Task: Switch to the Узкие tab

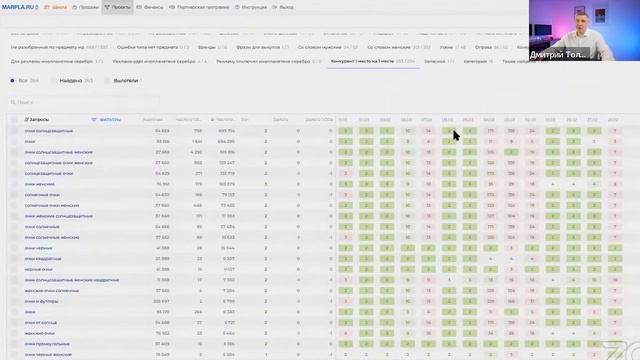Action: [x=453, y=47]
